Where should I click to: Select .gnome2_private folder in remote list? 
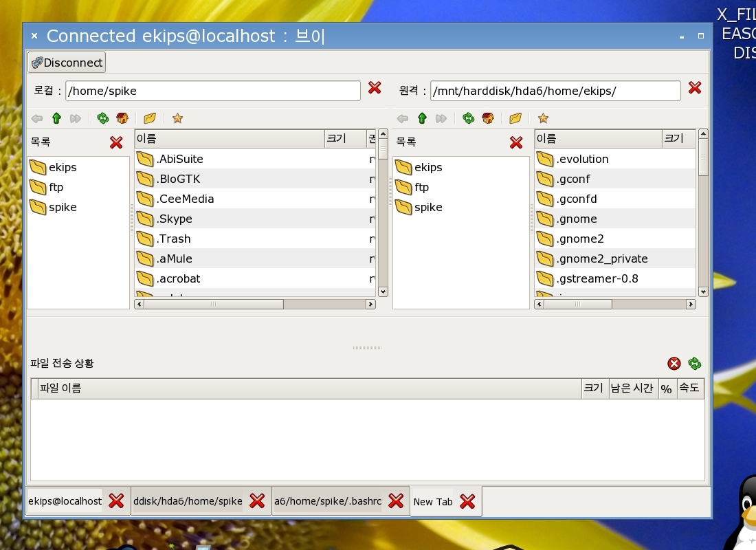(601, 258)
